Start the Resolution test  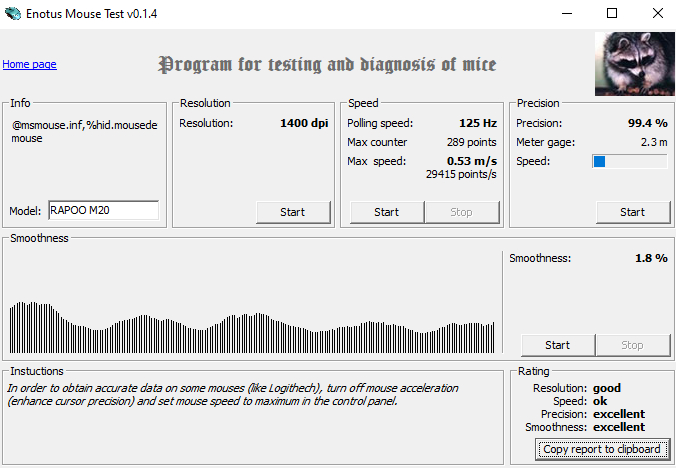293,212
